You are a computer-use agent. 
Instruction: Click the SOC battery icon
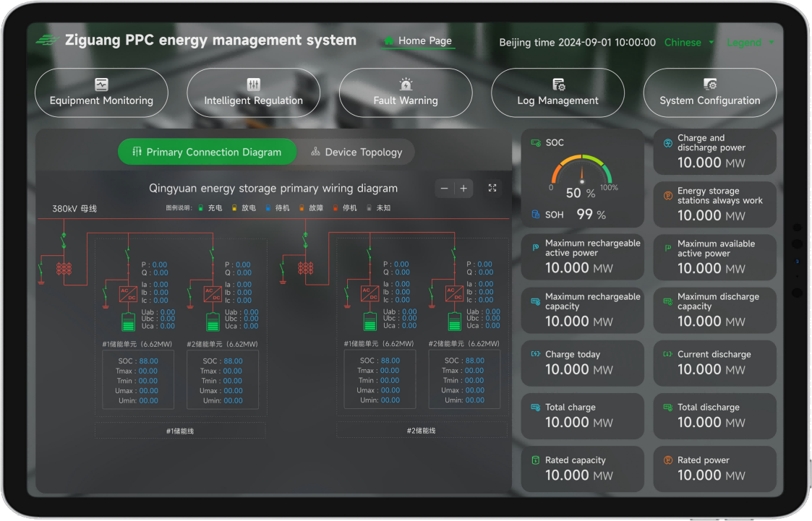[x=536, y=143]
